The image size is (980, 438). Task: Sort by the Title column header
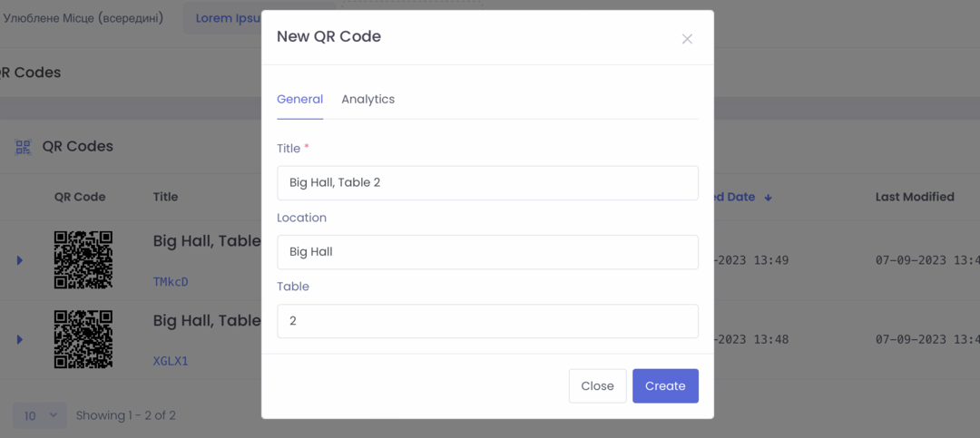click(x=166, y=197)
